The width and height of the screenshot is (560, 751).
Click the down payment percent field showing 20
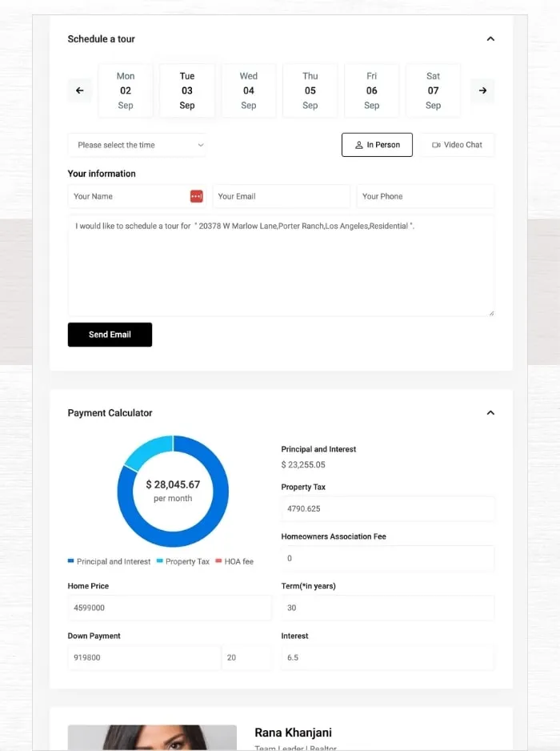tap(246, 657)
